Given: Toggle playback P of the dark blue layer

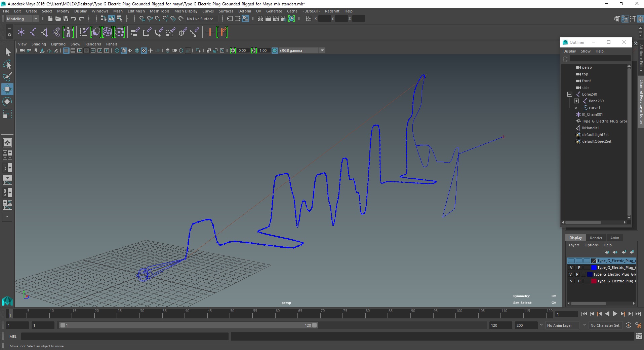Looking at the screenshot, I should pos(577,274).
